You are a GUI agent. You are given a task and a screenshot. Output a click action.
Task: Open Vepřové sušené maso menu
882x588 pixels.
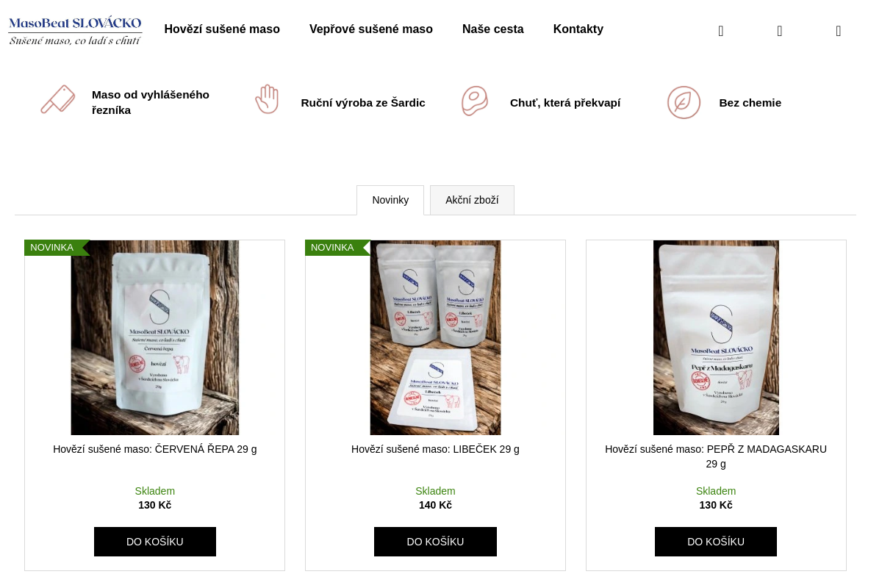(x=371, y=29)
